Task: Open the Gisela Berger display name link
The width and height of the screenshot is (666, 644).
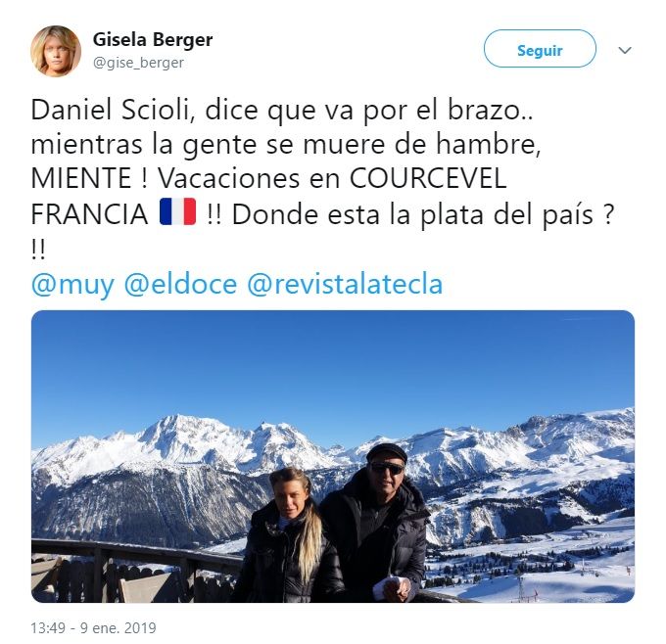Action: (153, 39)
